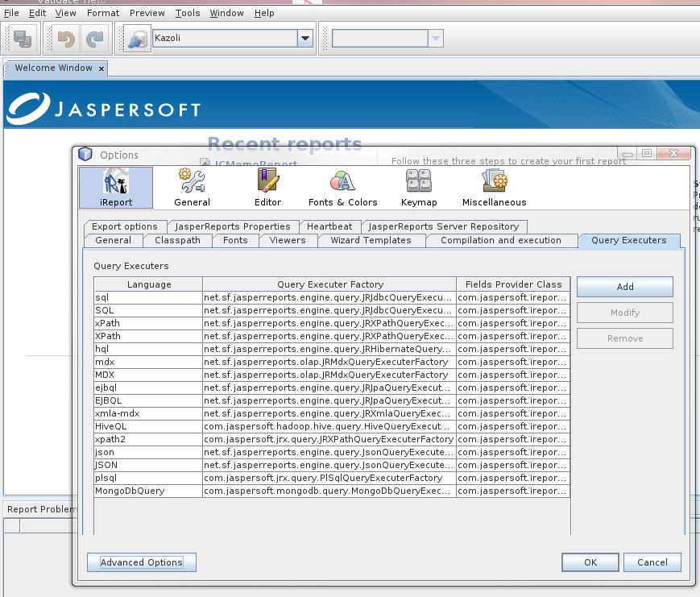Open the General options category
This screenshot has width=700, height=597.
click(x=192, y=188)
